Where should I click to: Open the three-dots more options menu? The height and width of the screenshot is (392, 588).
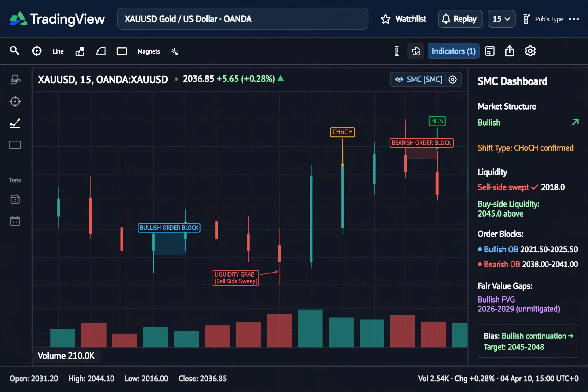click(x=574, y=19)
